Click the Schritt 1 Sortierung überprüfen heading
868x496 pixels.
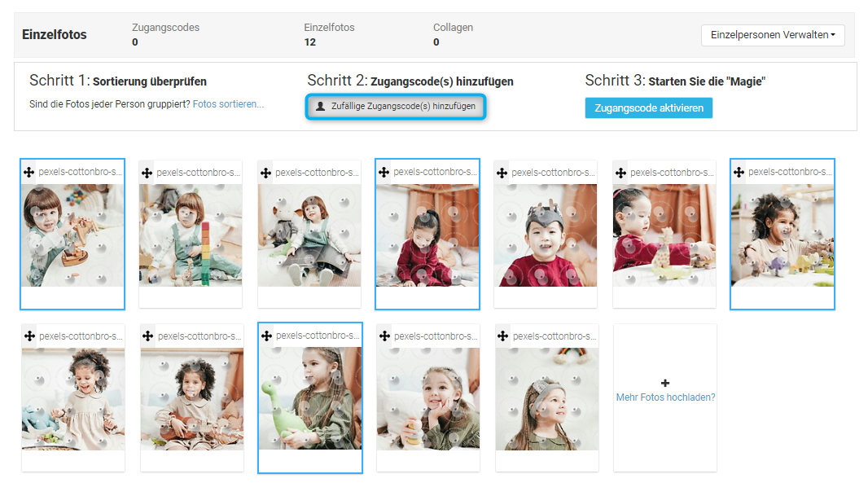[118, 81]
